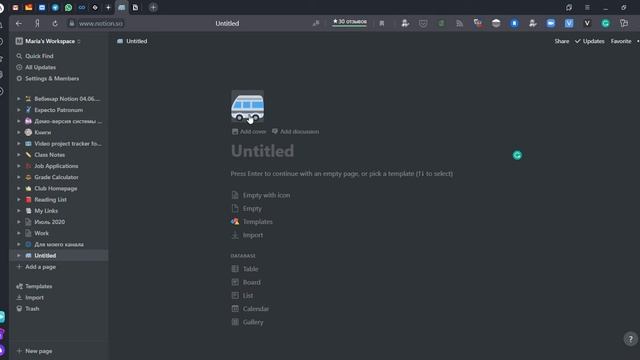Expand the Вебинар Notion 04.06 page
Viewport: 640px width, 360px height.
18,99
